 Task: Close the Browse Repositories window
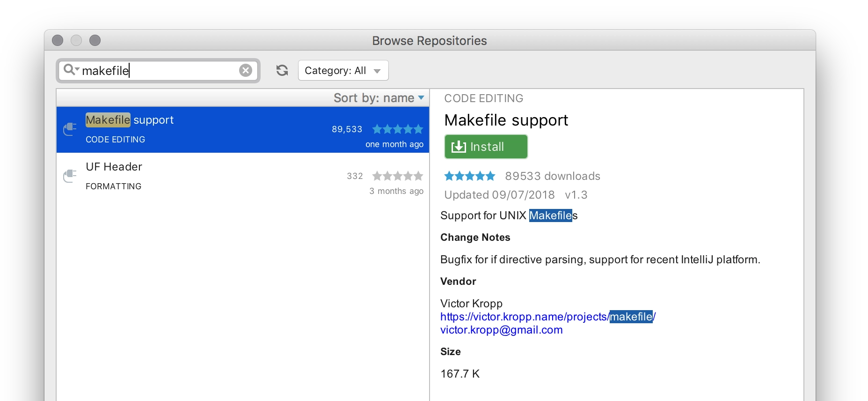pos(58,40)
